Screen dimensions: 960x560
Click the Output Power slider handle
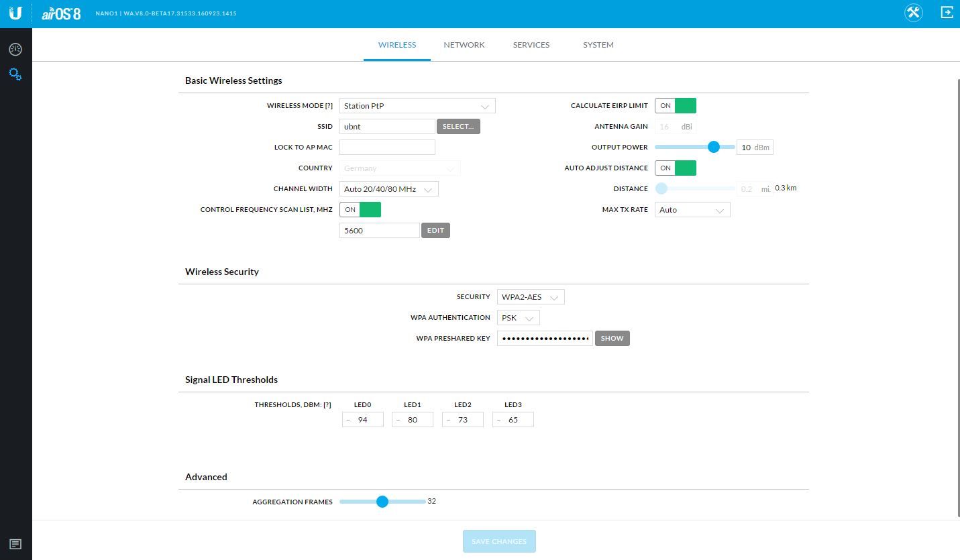coord(714,147)
